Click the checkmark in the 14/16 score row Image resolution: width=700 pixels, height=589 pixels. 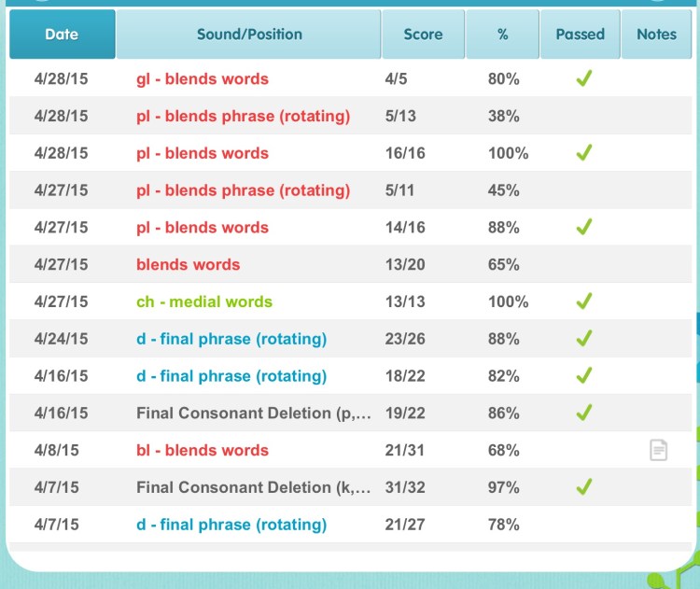(x=583, y=228)
